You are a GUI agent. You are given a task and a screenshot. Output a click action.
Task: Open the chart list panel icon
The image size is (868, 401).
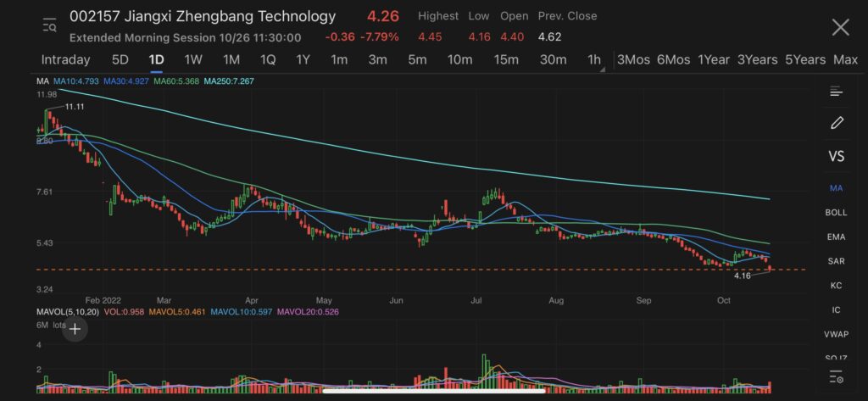pyautogui.click(x=836, y=92)
